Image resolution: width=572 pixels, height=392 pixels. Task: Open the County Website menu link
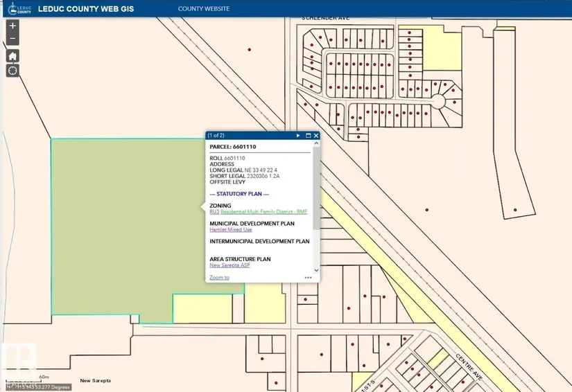coord(203,9)
